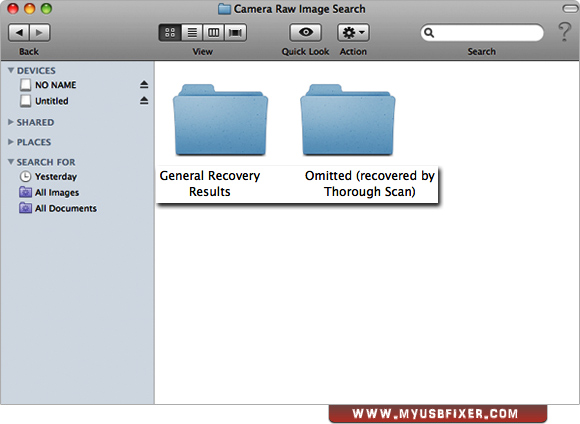Eject the NO NAME volume
The width and height of the screenshot is (580, 424).
[x=144, y=85]
